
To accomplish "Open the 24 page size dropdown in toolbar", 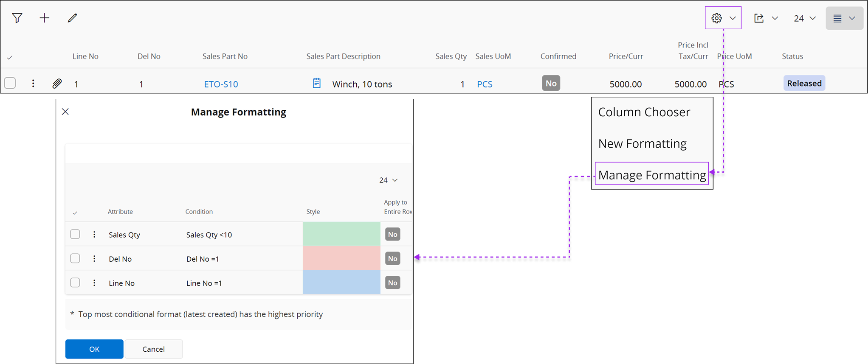I will tap(805, 18).
